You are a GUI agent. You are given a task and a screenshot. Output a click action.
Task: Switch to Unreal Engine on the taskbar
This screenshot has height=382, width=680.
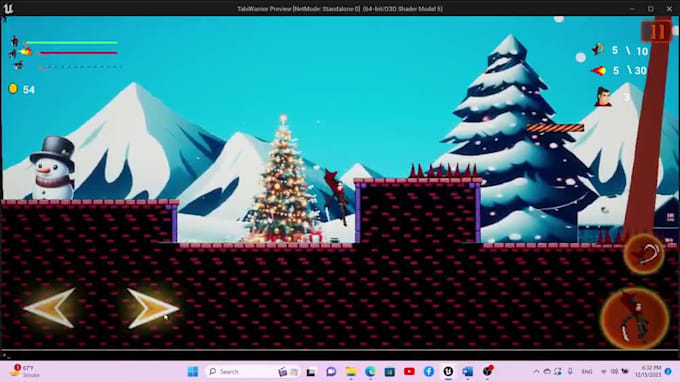[x=448, y=372]
